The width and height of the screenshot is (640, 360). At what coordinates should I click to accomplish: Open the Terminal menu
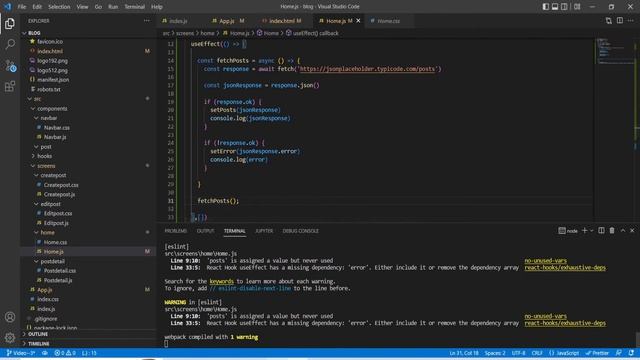pyautogui.click(x=134, y=7)
